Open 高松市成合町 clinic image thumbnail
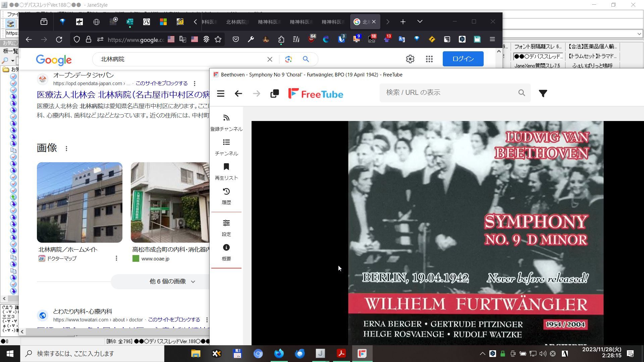 (x=170, y=202)
